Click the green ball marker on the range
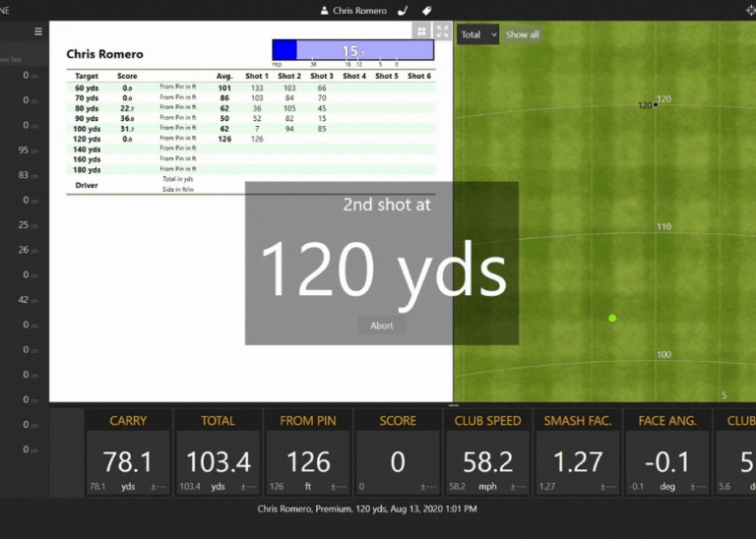This screenshot has height=539, width=756. (612, 318)
